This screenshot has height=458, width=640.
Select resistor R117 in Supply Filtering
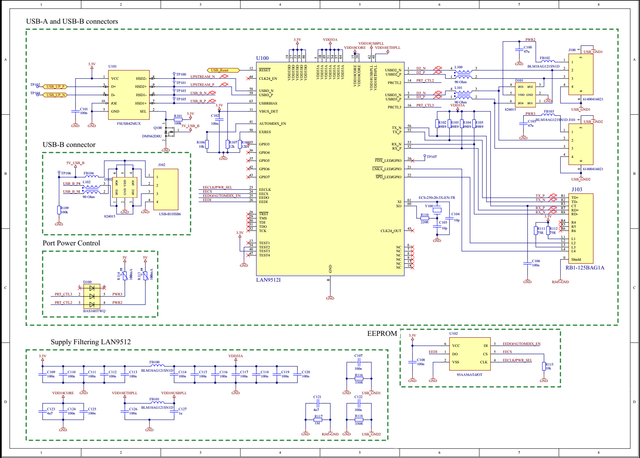point(318,420)
